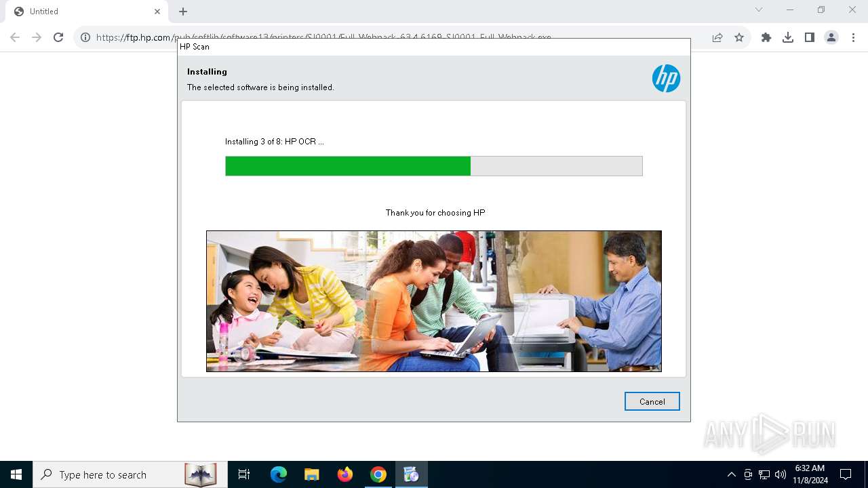Click the HP Scan title bar
The width and height of the screenshot is (868, 488).
(434, 47)
